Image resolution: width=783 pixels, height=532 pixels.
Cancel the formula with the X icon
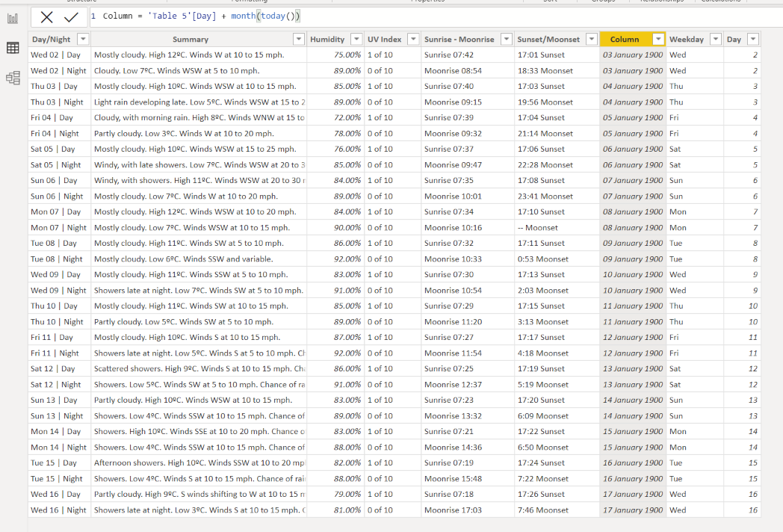[x=46, y=17]
